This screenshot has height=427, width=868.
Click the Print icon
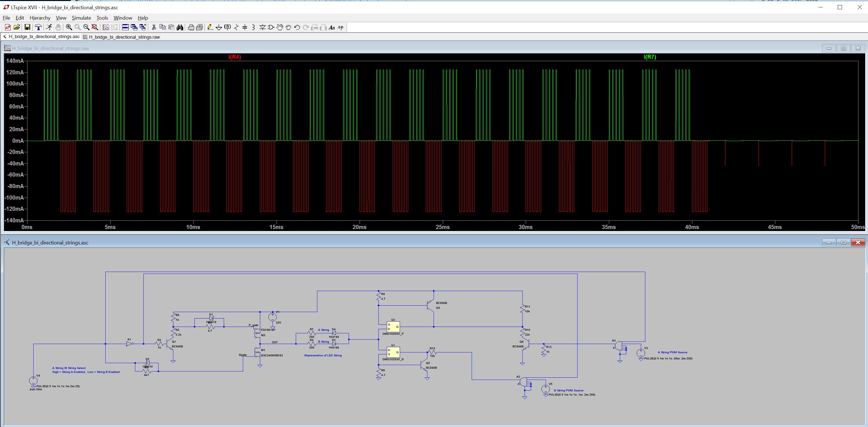click(x=191, y=27)
